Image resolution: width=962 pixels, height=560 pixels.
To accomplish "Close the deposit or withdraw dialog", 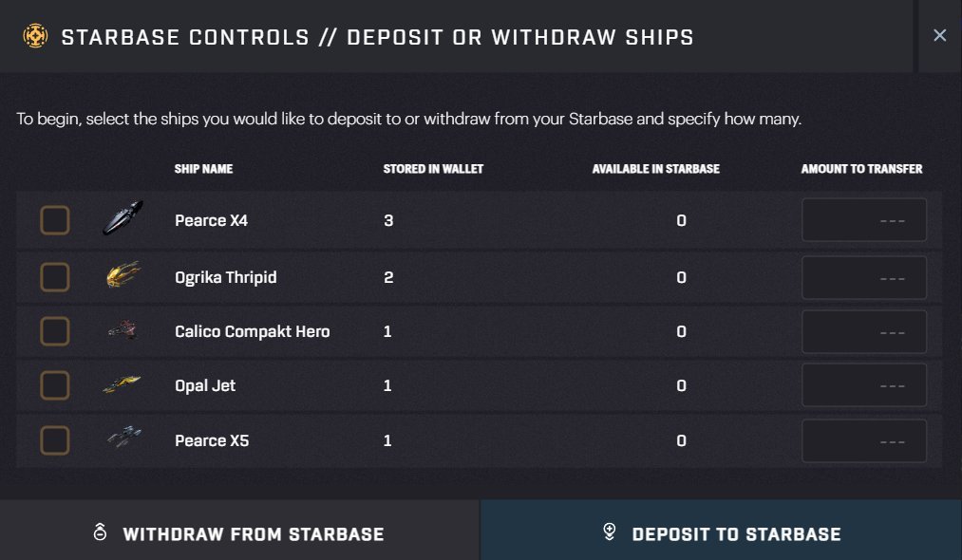I will [x=939, y=35].
